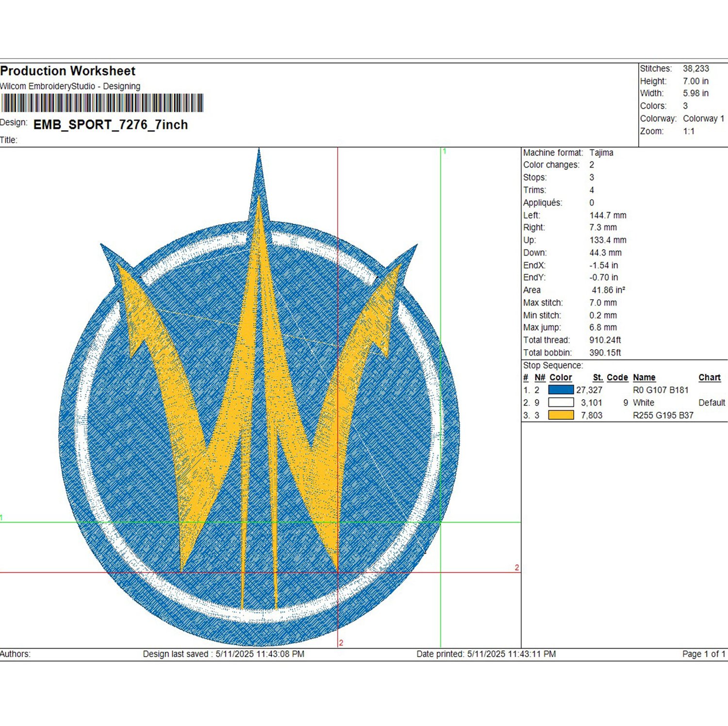Click the "Default" chart entry

712,403
